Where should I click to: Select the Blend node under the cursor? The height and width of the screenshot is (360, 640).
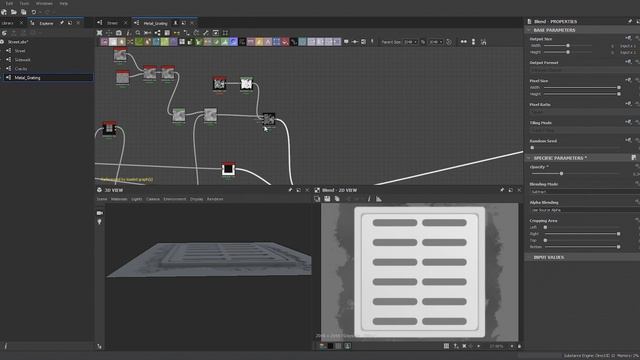point(269,119)
